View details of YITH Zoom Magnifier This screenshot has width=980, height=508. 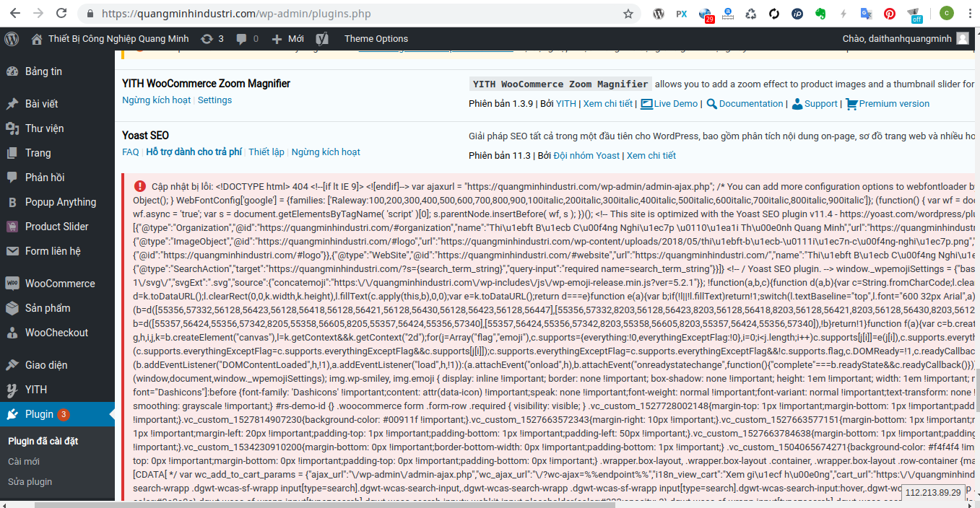[x=607, y=104]
